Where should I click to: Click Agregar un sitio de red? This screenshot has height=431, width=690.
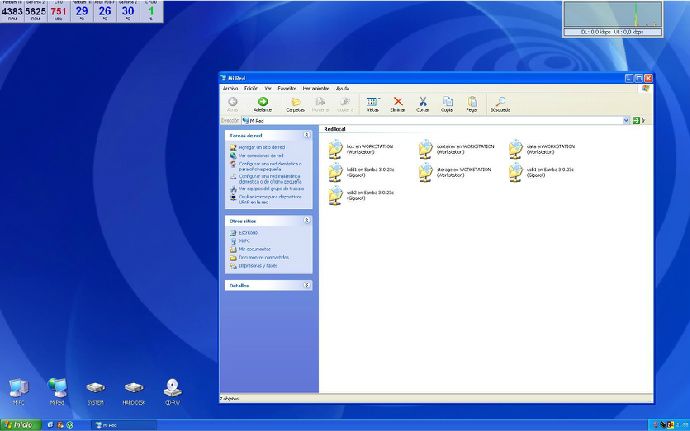pos(261,147)
